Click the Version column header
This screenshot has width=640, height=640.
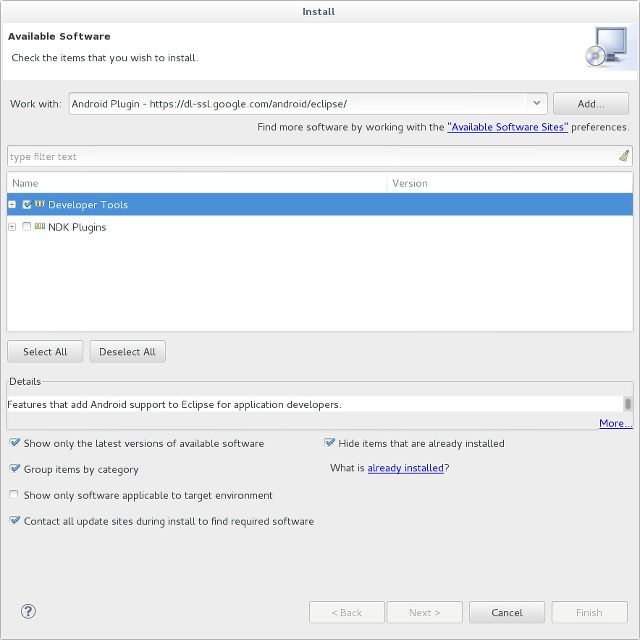coord(509,183)
